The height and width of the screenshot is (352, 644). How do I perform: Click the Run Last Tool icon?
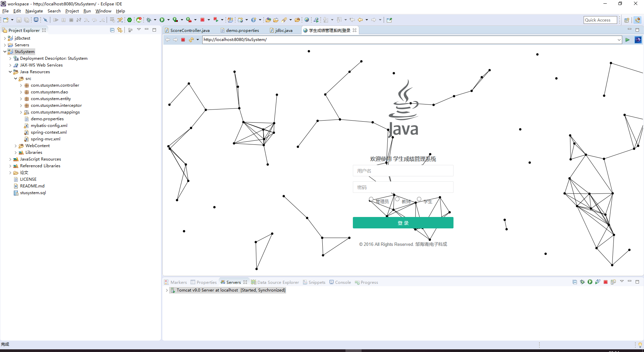[189, 20]
